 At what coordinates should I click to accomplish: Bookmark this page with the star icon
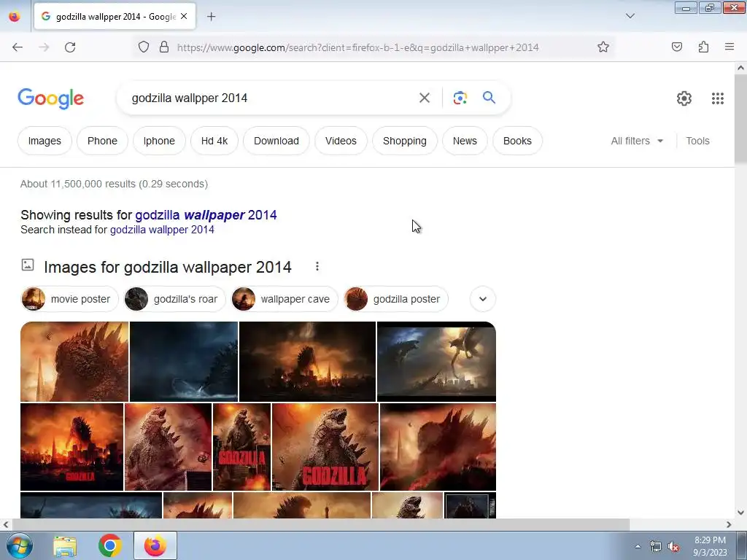(603, 47)
